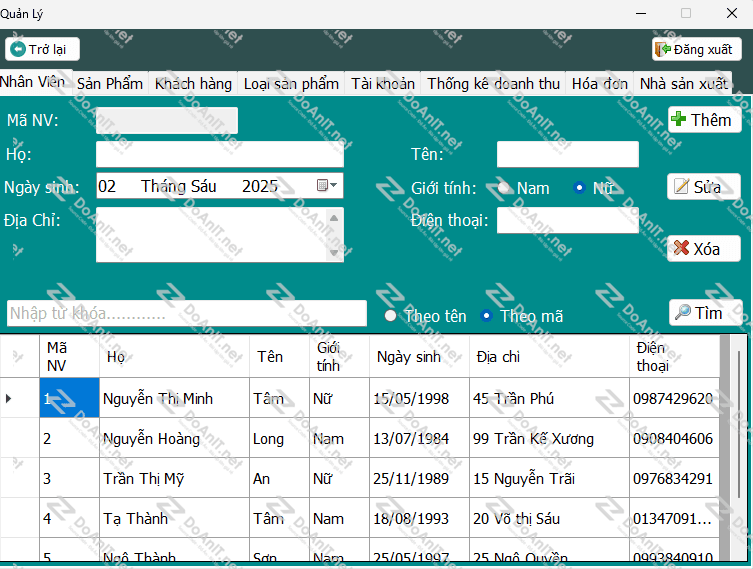The image size is (753, 569).
Task: Click the birth date 13/07/1984
Action: coord(419,438)
